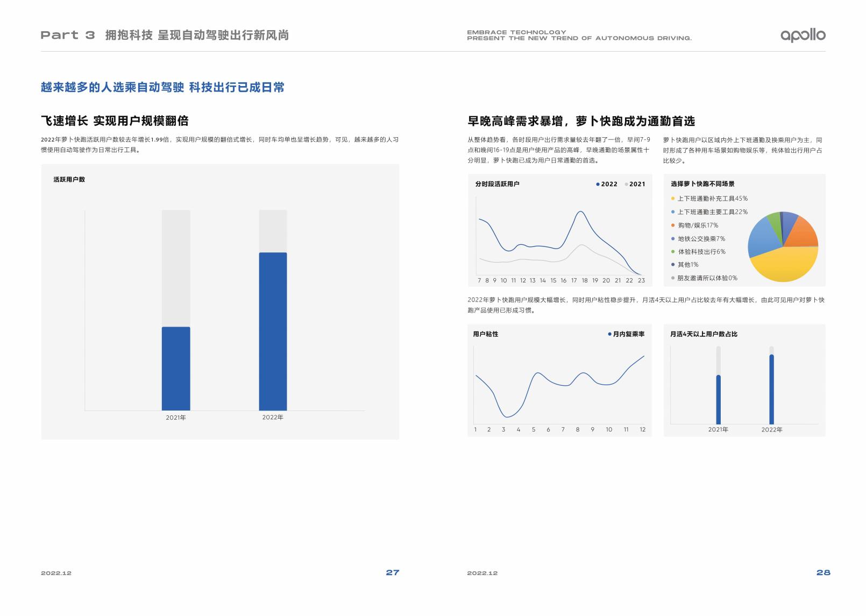The width and height of the screenshot is (866, 616).
Task: Click paragraph starting '2022年萝卜快跑活跃用户数较去年增长1.99倍'
Action: click(x=220, y=145)
